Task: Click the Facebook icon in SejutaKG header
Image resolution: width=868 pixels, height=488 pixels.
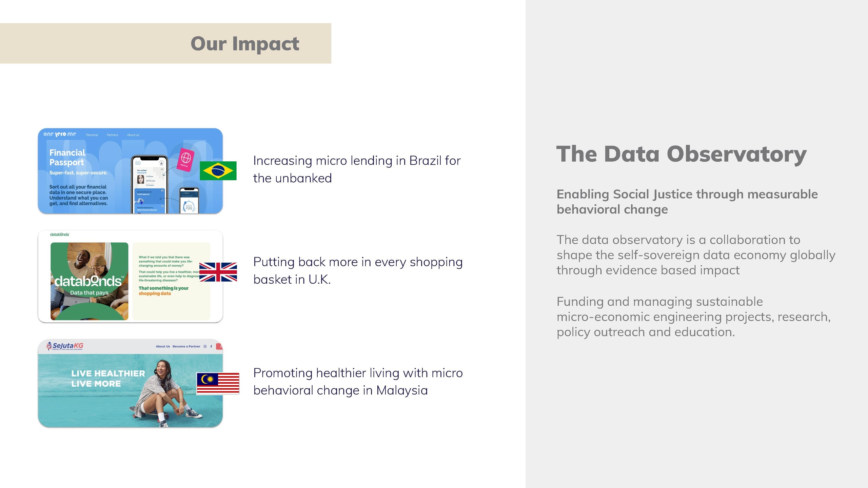Action: click(211, 346)
